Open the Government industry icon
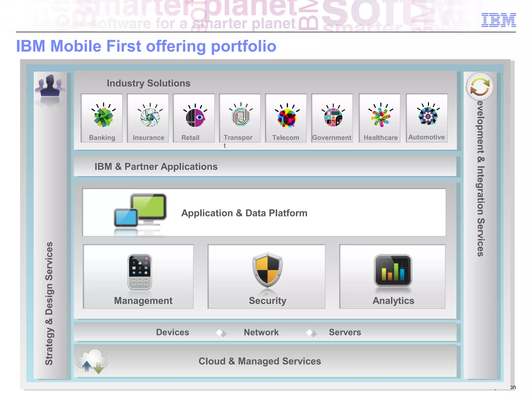 pyautogui.click(x=333, y=115)
